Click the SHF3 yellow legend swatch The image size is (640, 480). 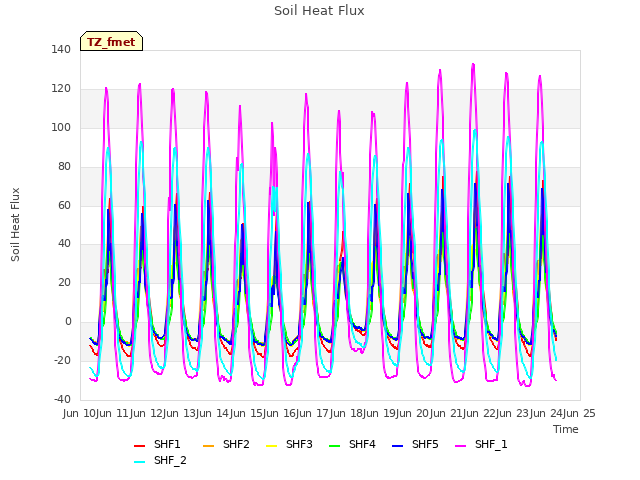point(271,446)
